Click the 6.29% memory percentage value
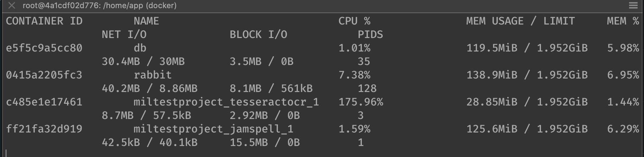The width and height of the screenshot is (644, 157). pyautogui.click(x=623, y=129)
